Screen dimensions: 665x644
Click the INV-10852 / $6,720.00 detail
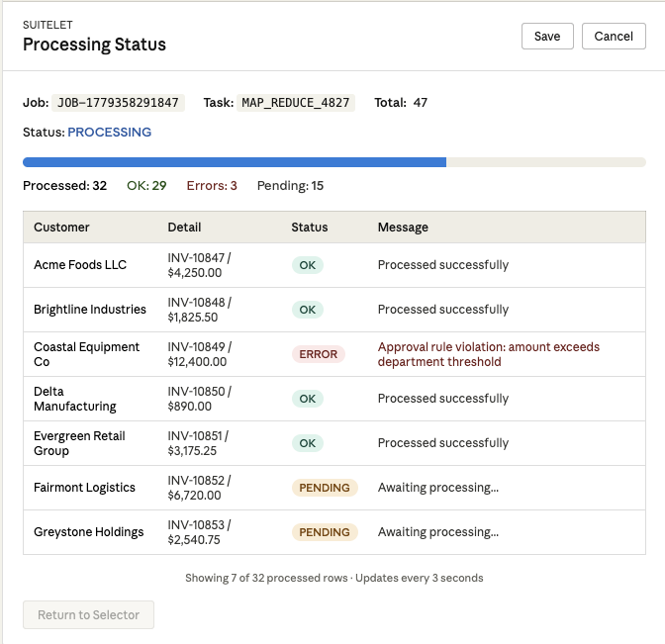[199, 488]
